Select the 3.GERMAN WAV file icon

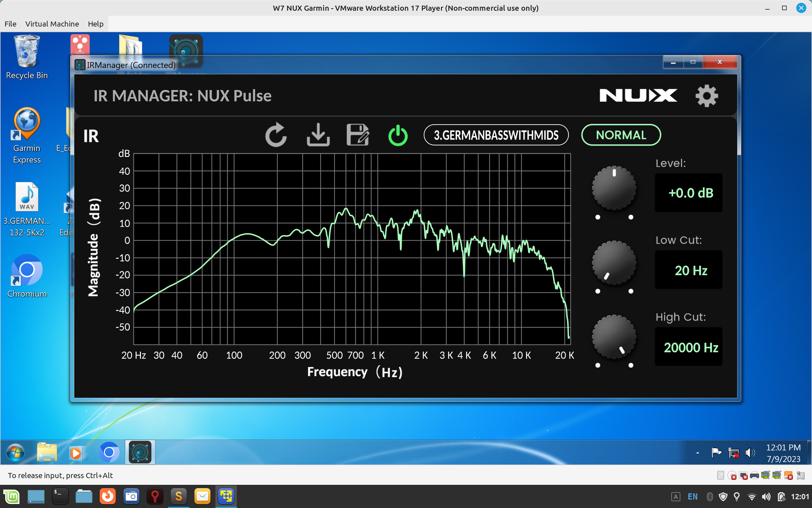(27, 209)
